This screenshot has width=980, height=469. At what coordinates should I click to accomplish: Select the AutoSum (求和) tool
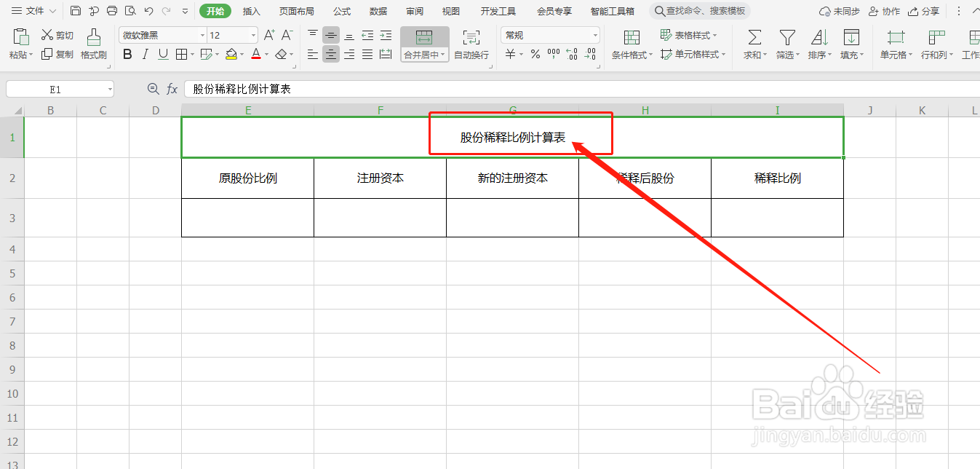tap(753, 44)
